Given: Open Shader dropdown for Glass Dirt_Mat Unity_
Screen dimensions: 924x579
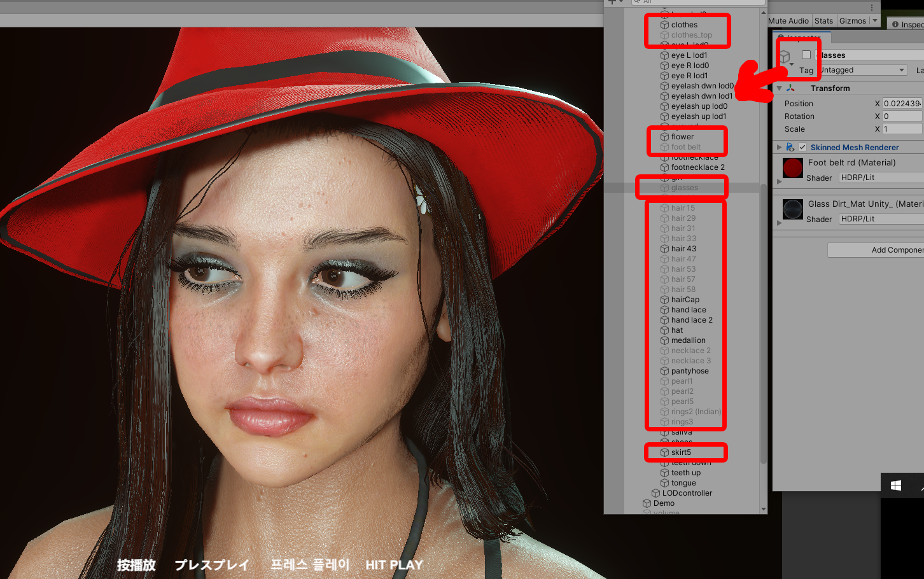Looking at the screenshot, I should (x=881, y=219).
